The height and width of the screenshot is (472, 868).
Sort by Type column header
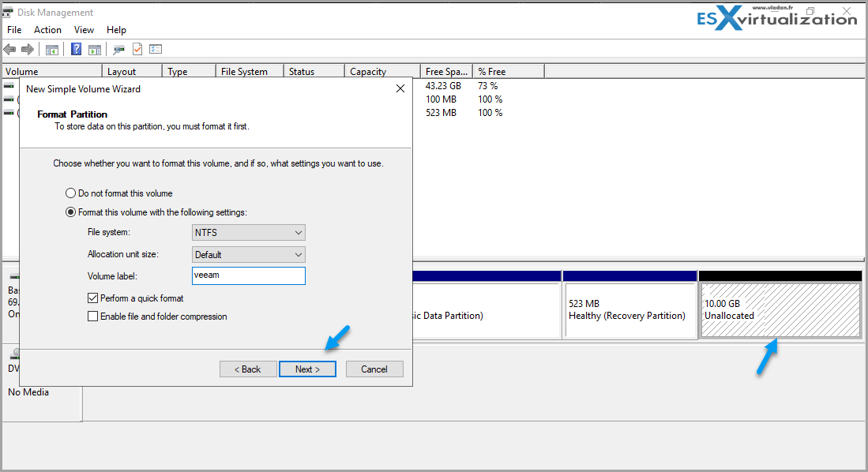coord(190,71)
